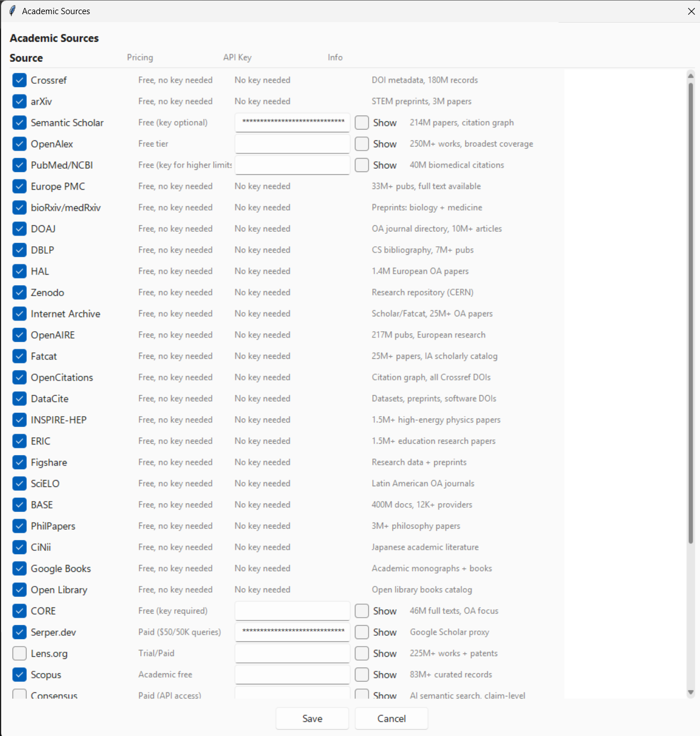Disable the CORE source
Image resolution: width=700 pixels, height=736 pixels.
click(19, 611)
